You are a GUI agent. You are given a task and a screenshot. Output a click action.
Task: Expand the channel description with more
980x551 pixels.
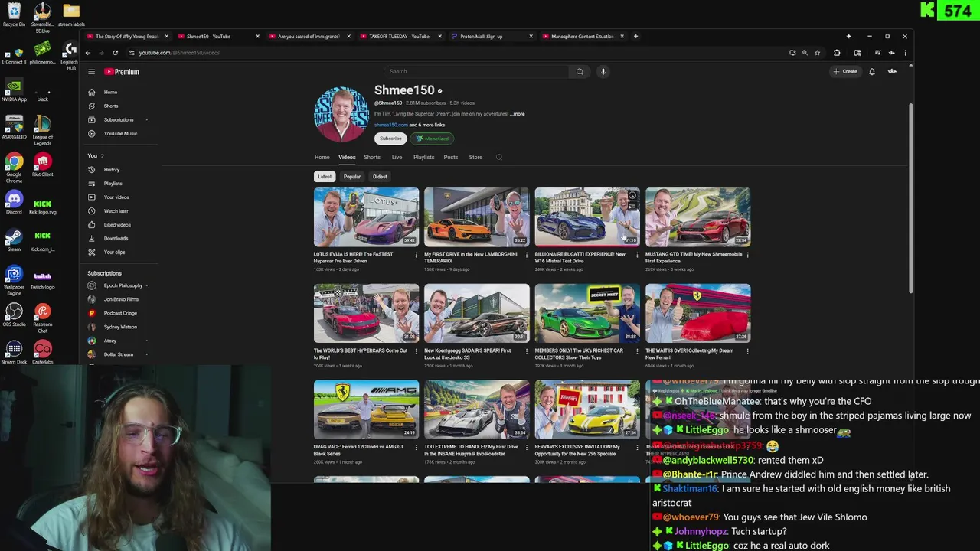point(518,114)
